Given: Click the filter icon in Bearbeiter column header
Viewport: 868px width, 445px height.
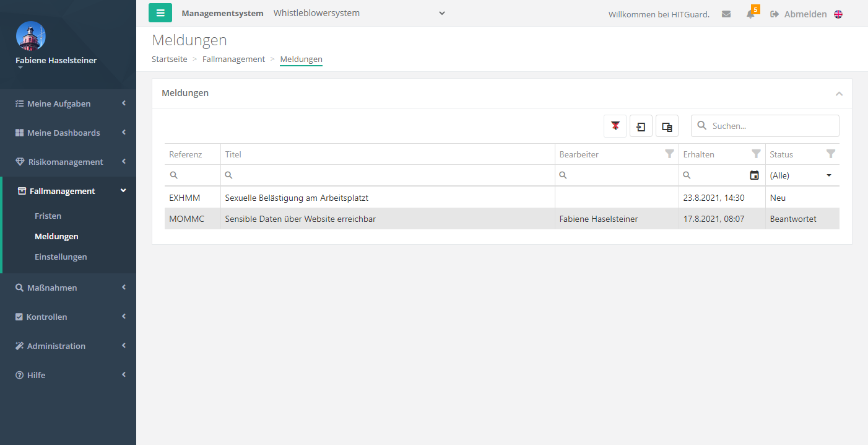Looking at the screenshot, I should (x=669, y=154).
